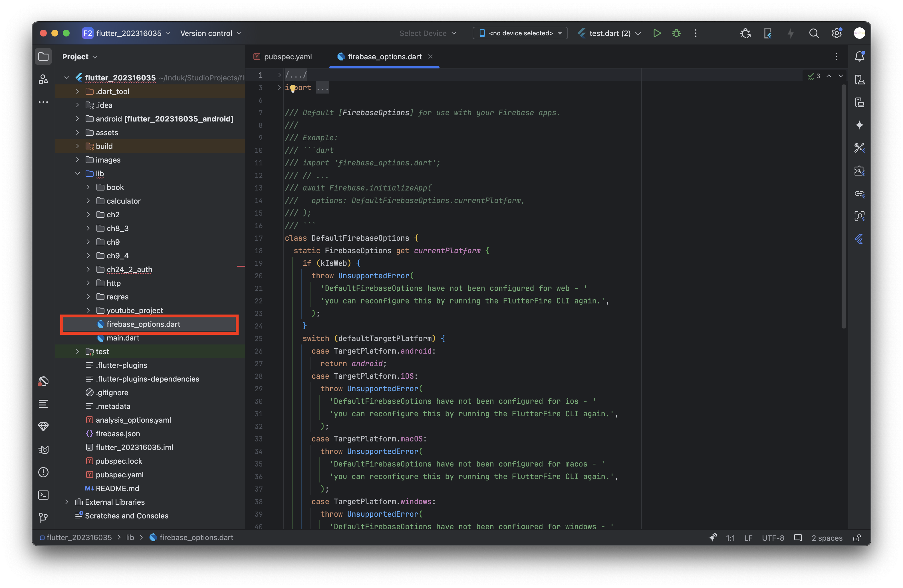Collapse the lib folder
The image size is (903, 588).
click(78, 174)
